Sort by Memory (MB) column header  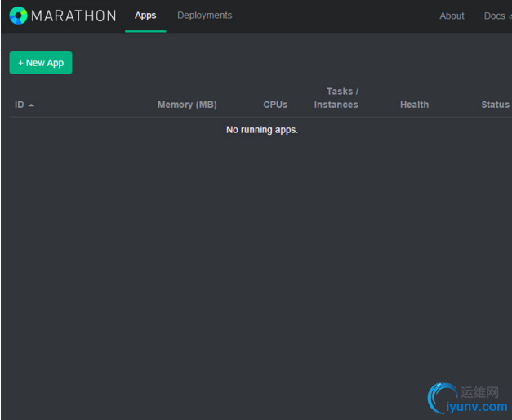pyautogui.click(x=187, y=105)
